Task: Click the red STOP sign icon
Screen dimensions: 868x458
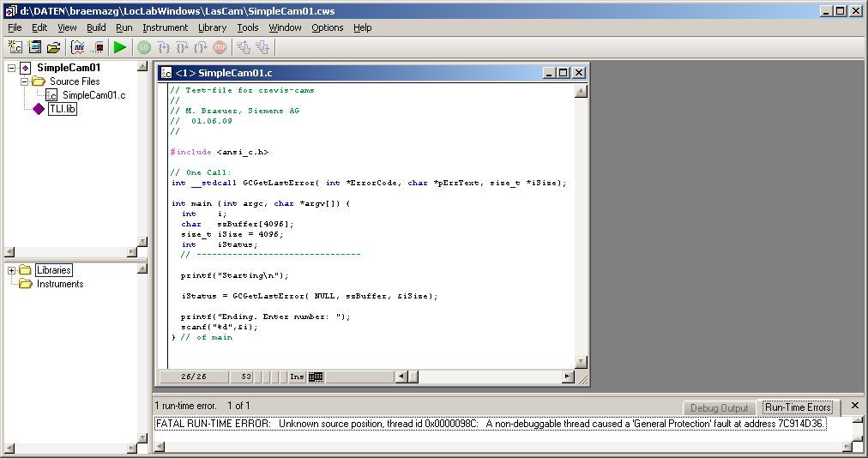Action: coord(220,48)
